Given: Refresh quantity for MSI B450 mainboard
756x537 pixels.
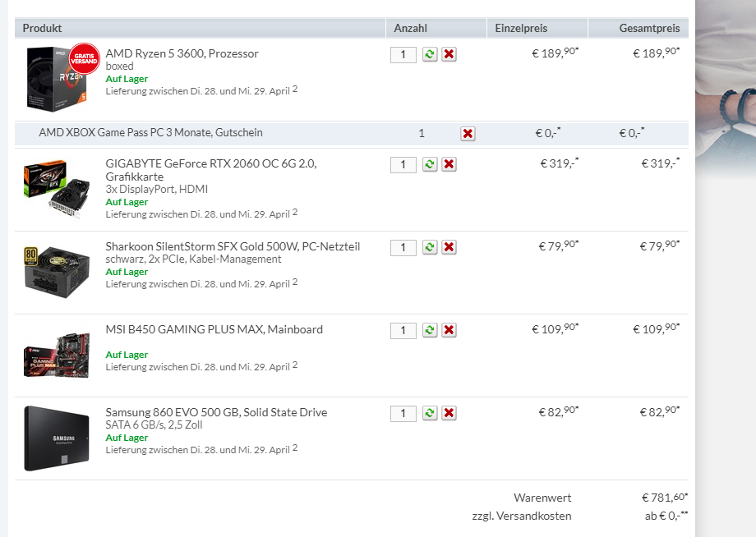Looking at the screenshot, I should (430, 330).
